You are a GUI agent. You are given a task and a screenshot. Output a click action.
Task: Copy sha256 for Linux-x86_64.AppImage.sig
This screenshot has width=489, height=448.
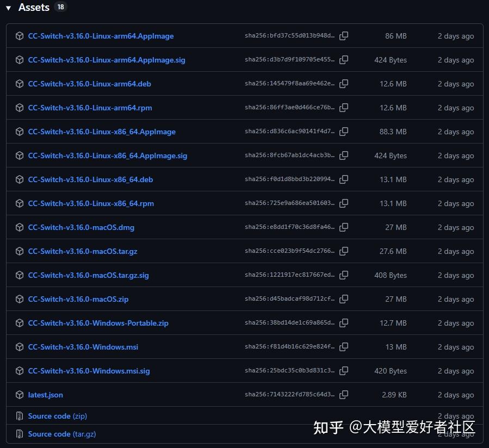point(344,155)
